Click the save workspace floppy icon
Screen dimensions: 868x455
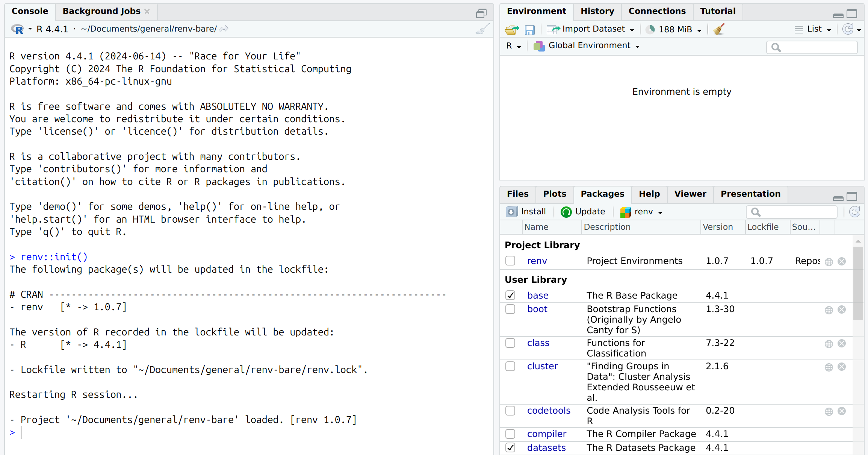(x=529, y=29)
